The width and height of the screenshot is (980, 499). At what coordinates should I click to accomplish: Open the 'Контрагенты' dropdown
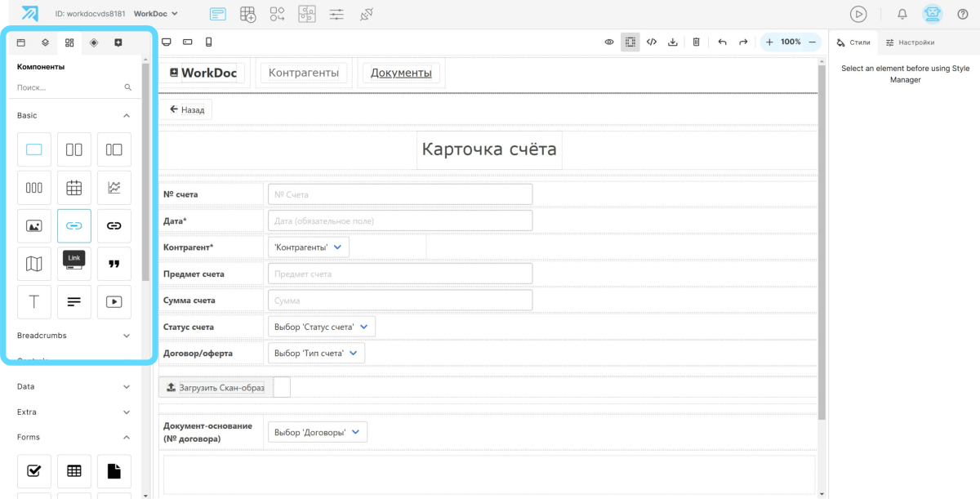click(309, 247)
